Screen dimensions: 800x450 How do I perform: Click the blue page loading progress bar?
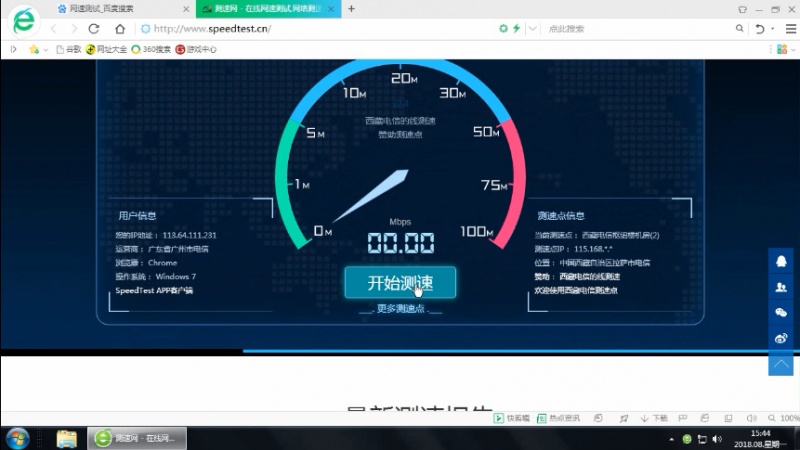click(520, 351)
